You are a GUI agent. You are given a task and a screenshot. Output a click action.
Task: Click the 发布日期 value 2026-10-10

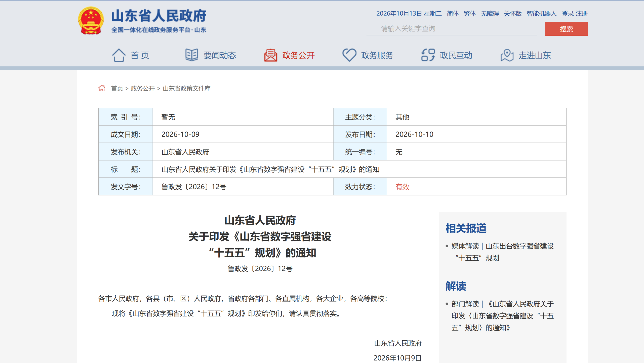tap(414, 134)
